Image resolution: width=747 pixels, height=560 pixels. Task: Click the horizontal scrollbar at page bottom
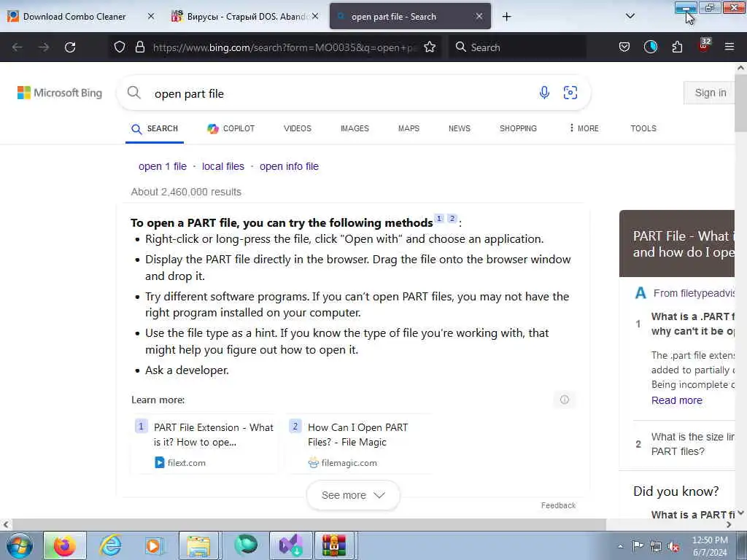(x=309, y=524)
